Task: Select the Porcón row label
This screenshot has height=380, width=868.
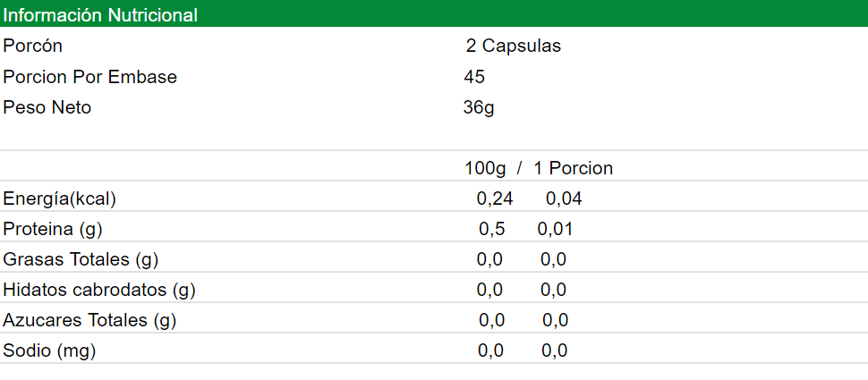Action: tap(33, 46)
